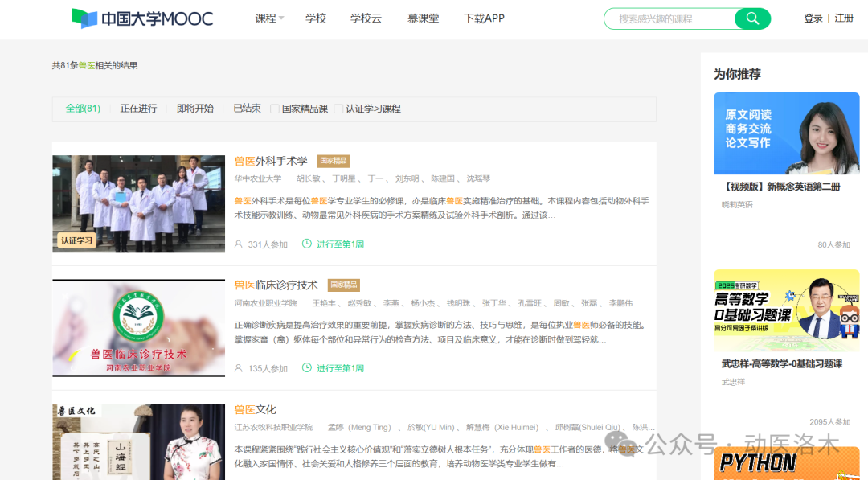
Task: Click 国家精品 badge next to 兽医临床诊疗技术
Action: tap(344, 285)
